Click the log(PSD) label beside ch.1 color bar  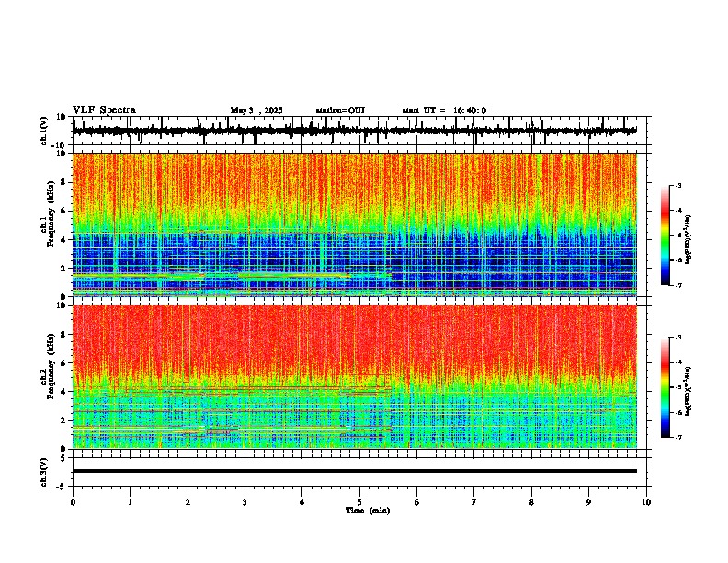tap(688, 239)
